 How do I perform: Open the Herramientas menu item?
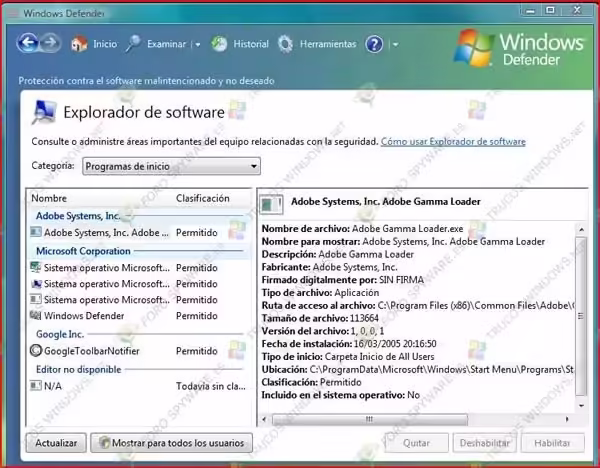[x=328, y=44]
